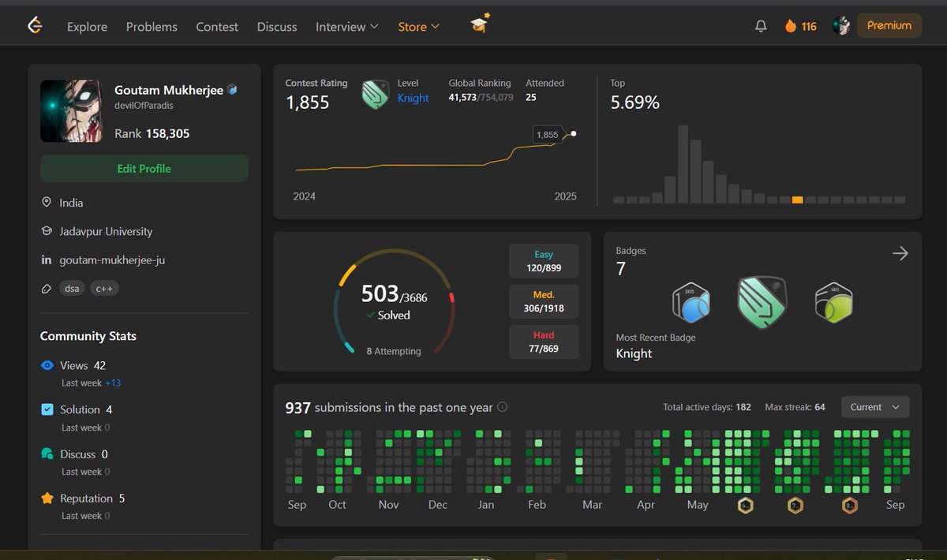Click the July monthly badge hexagon
The image size is (947, 560).
click(x=795, y=505)
